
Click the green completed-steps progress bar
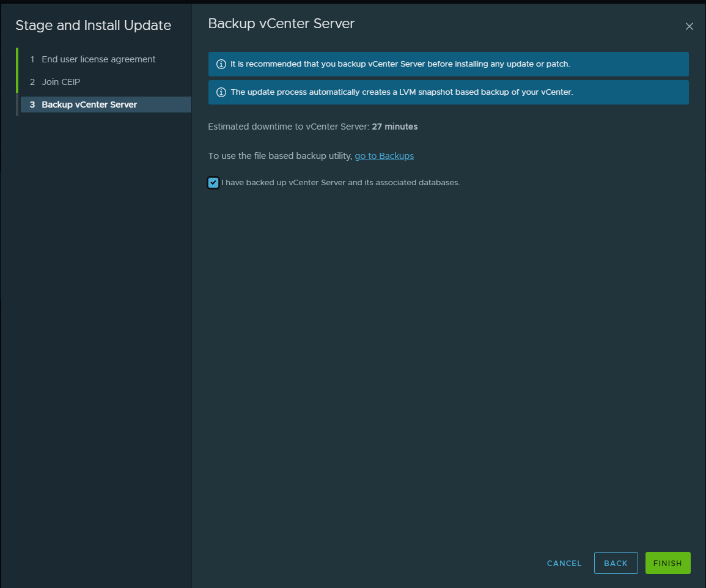(x=17, y=70)
